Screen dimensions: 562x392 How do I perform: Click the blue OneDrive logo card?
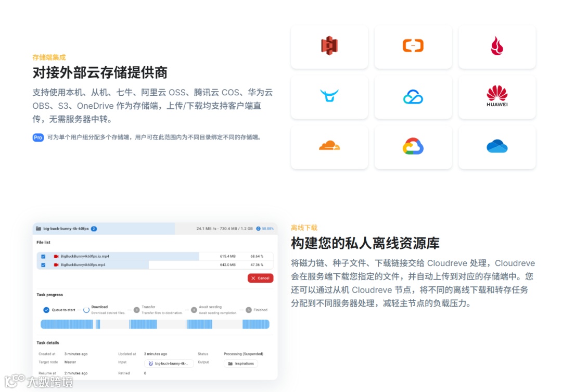[x=497, y=147]
